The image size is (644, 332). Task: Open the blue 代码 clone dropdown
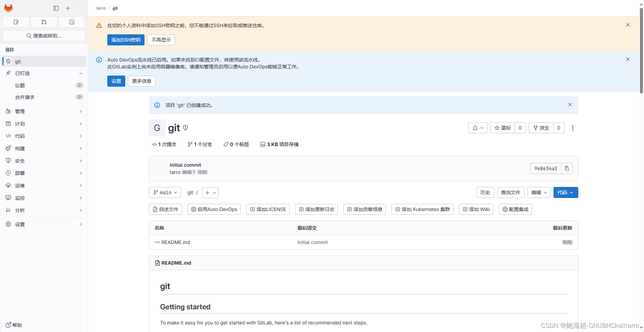click(566, 192)
